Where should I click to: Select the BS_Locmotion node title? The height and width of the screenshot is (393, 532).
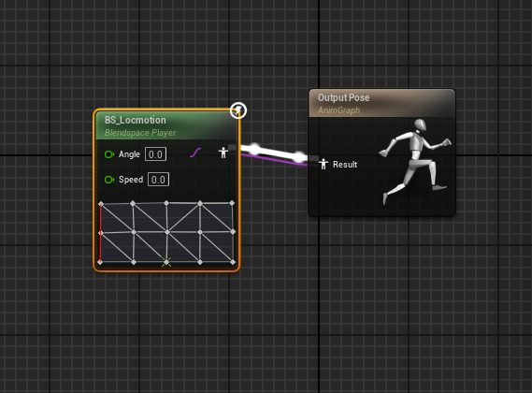[136, 120]
